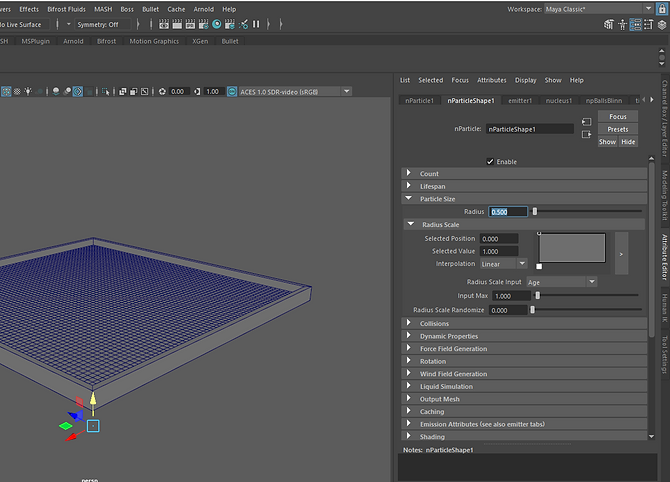Click the workspace lock icon
The width and height of the screenshot is (670, 482).
point(662,9)
